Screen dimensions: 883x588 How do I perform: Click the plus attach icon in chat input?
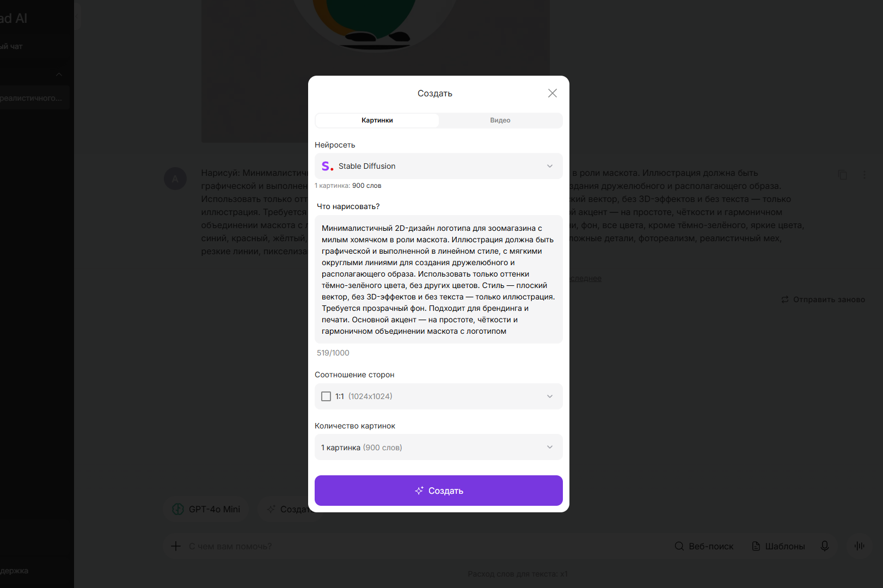point(176,546)
